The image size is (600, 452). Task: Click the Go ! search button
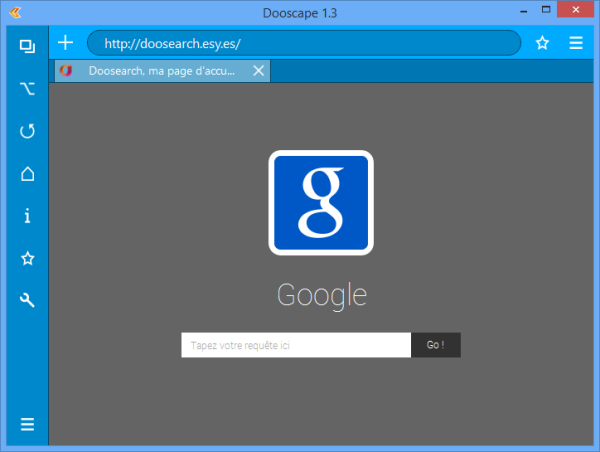pos(436,345)
